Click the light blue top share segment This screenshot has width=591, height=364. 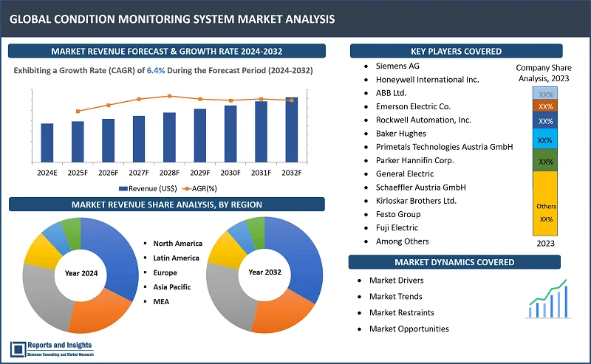tap(545, 94)
